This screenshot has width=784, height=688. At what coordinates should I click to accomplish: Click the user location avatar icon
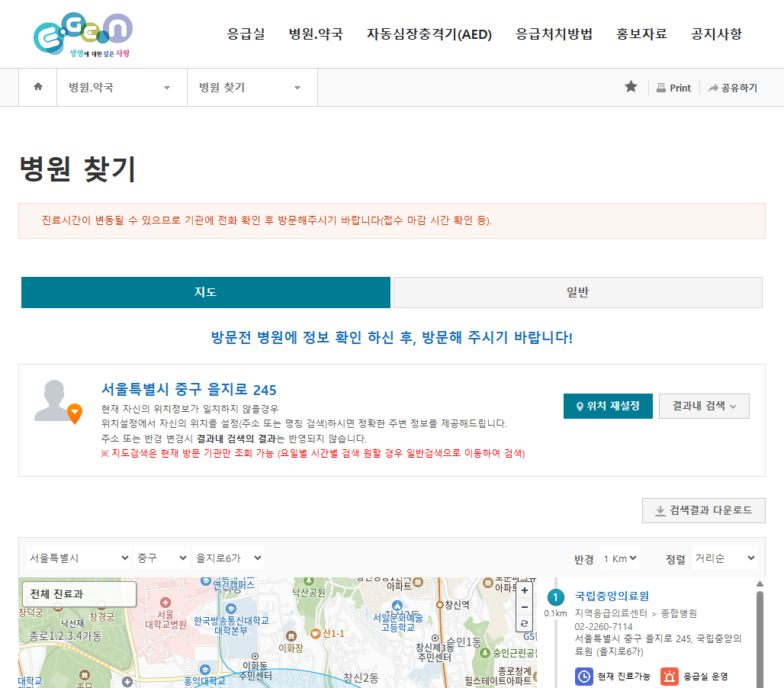(x=57, y=401)
